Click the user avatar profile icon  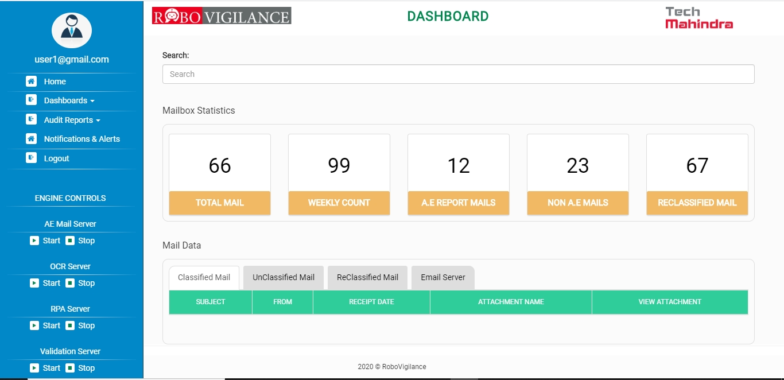coord(72,30)
